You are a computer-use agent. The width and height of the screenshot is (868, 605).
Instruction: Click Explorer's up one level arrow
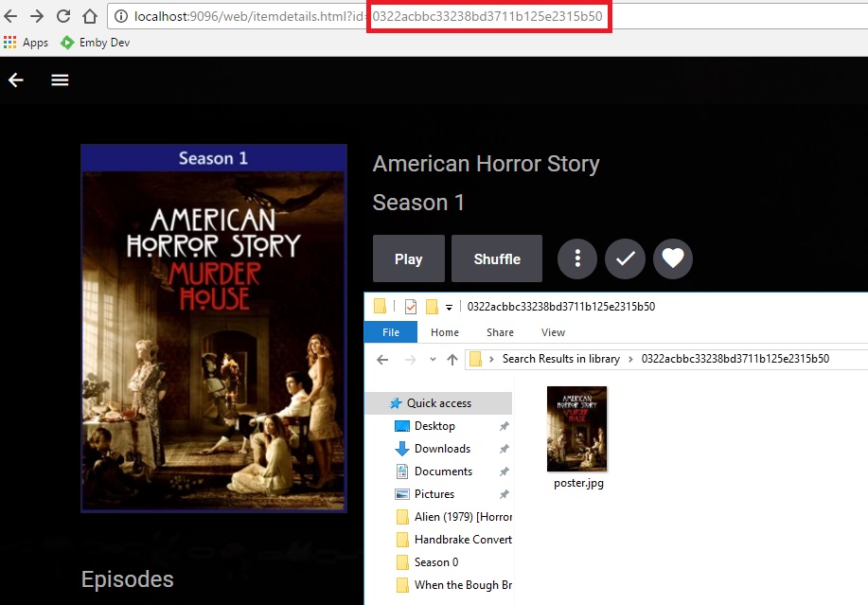point(452,360)
